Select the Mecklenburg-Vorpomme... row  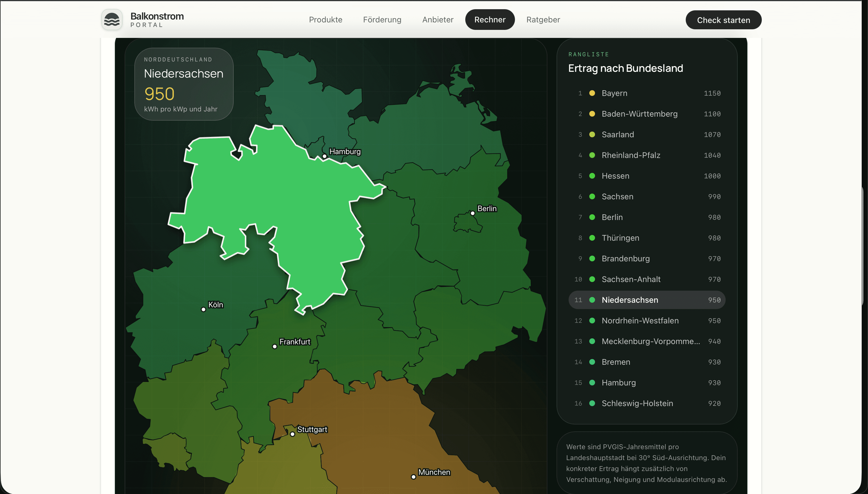(647, 342)
